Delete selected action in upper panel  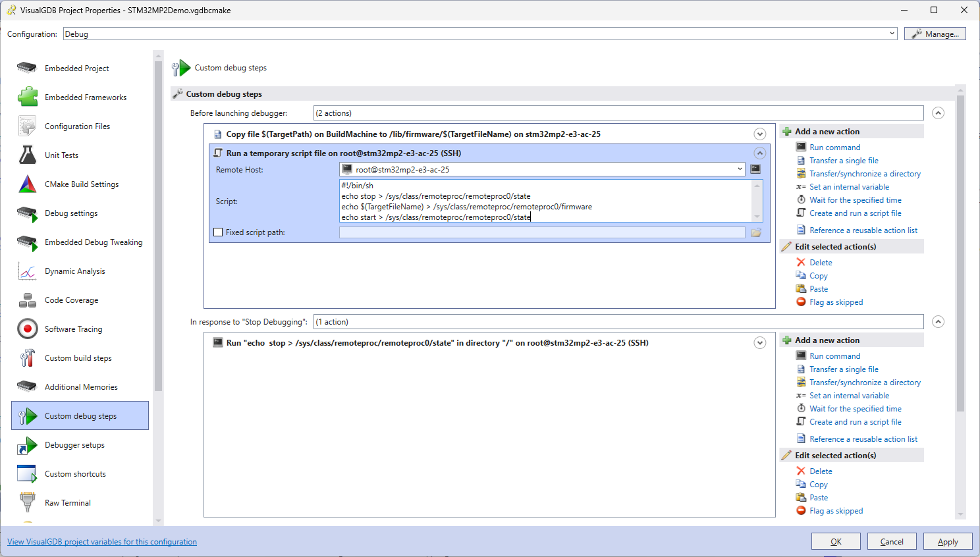pos(821,263)
